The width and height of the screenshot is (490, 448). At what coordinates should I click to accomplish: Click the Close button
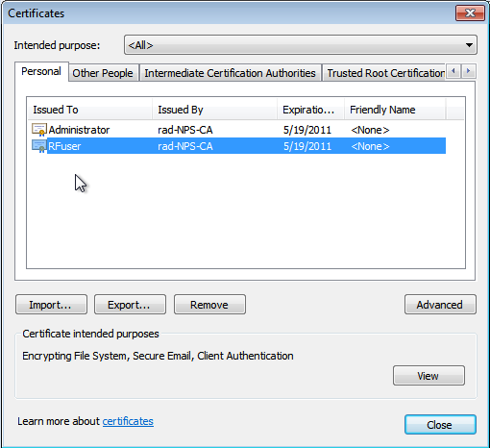pyautogui.click(x=440, y=425)
